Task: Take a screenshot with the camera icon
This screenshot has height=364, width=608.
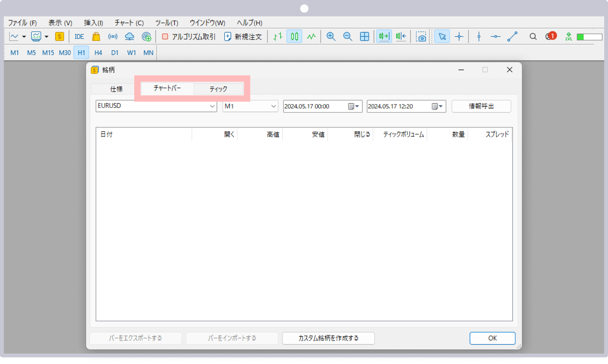Action: point(421,37)
